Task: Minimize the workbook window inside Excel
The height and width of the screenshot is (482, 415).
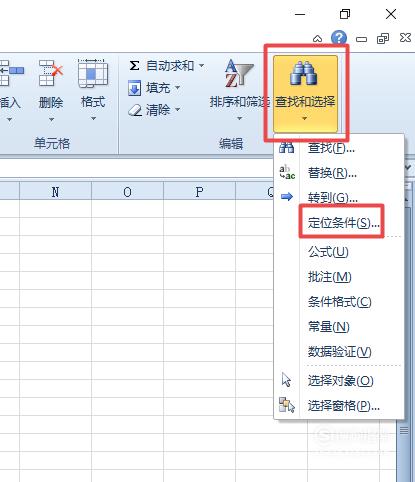Action: click(361, 40)
